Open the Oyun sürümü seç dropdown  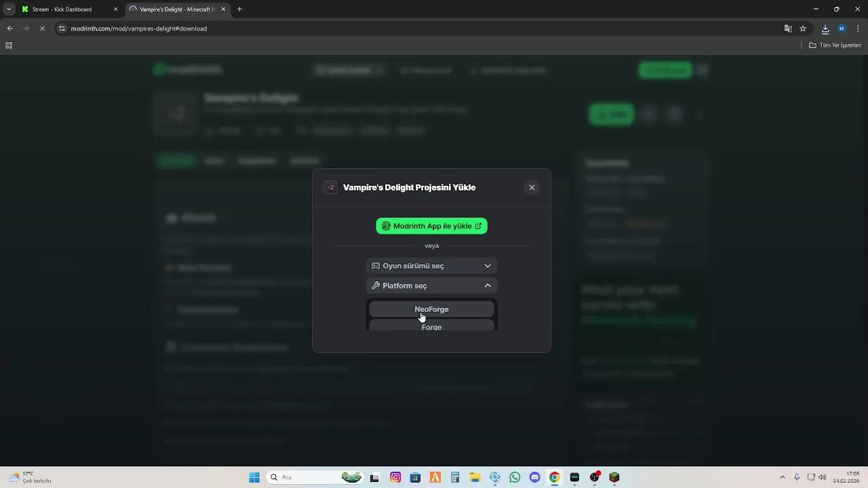[431, 266]
